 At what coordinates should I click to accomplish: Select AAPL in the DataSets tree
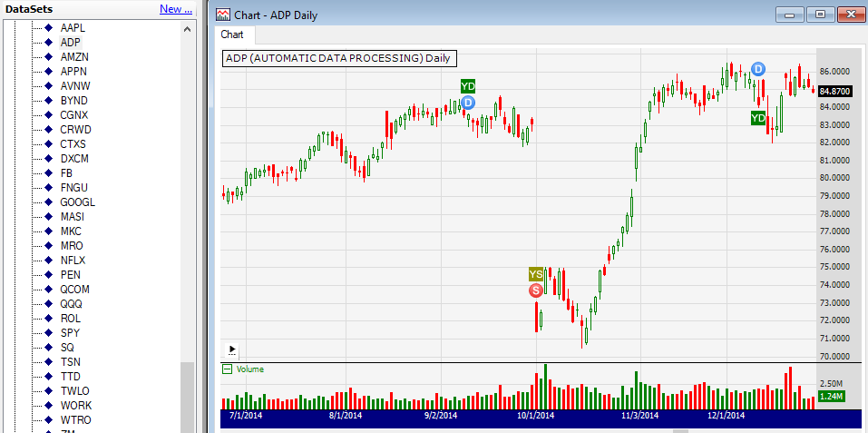click(73, 27)
